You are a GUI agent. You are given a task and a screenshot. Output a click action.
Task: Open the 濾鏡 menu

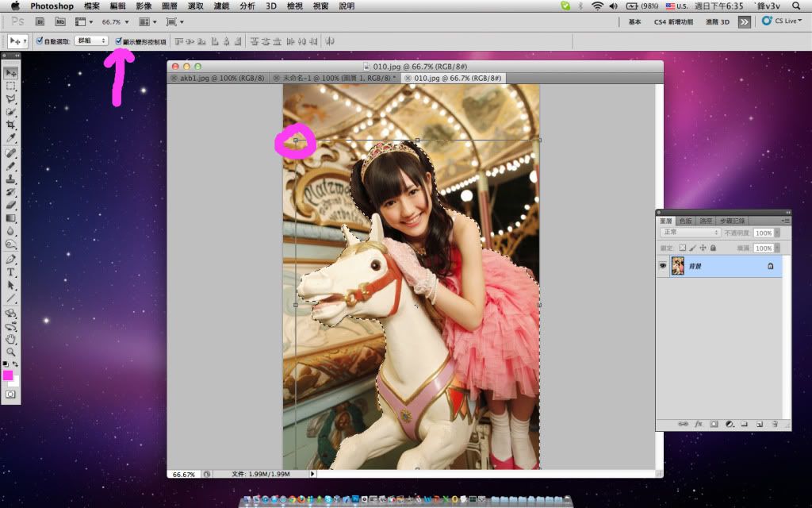[221, 6]
